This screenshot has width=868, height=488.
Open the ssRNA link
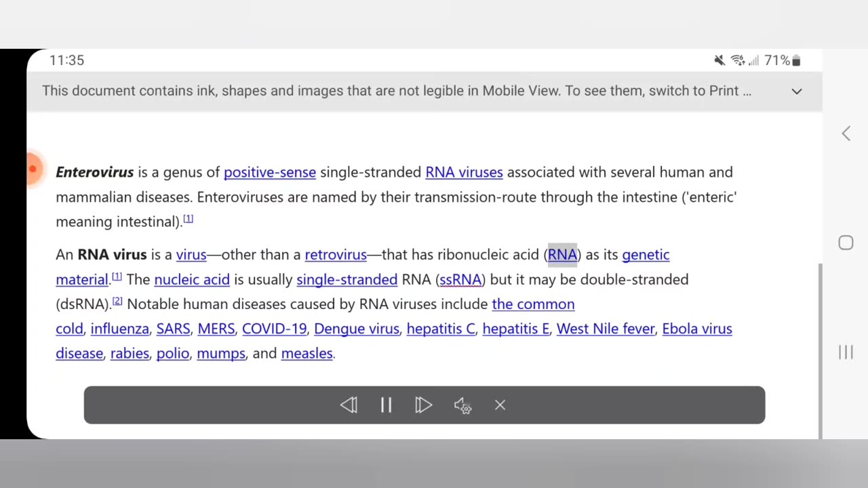click(460, 279)
